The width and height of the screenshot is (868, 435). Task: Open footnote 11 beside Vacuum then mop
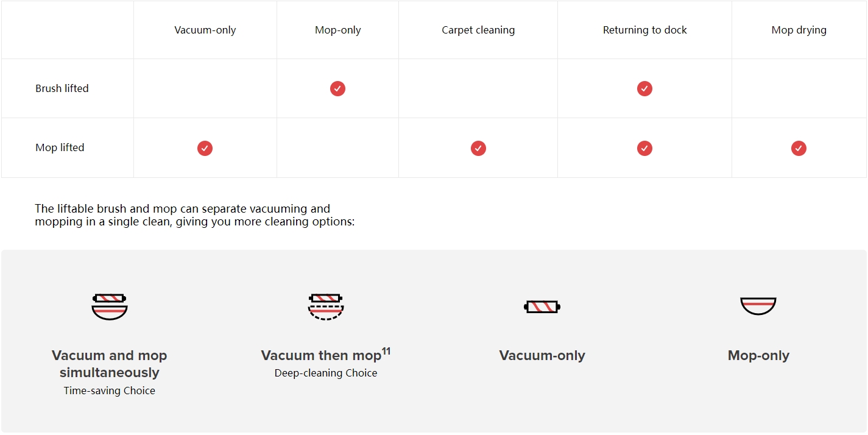(x=386, y=351)
